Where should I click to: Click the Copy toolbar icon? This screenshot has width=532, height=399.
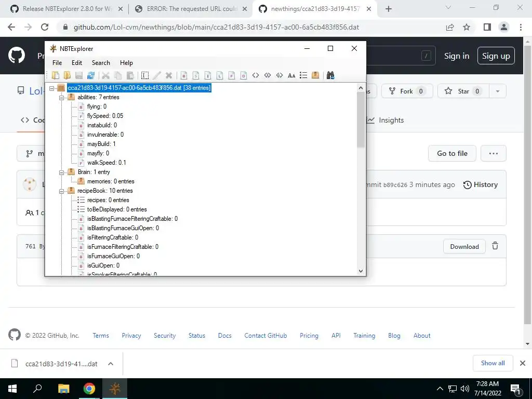[118, 75]
